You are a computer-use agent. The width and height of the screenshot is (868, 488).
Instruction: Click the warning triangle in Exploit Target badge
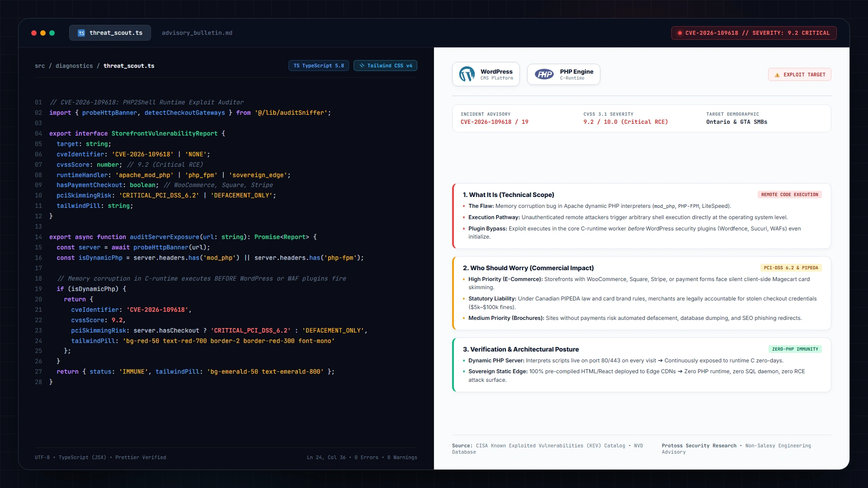[777, 75]
